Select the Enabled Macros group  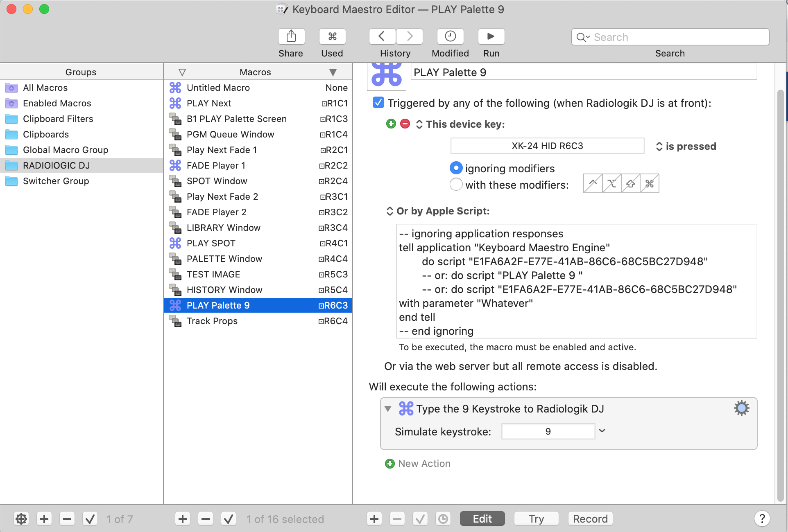tap(82, 103)
